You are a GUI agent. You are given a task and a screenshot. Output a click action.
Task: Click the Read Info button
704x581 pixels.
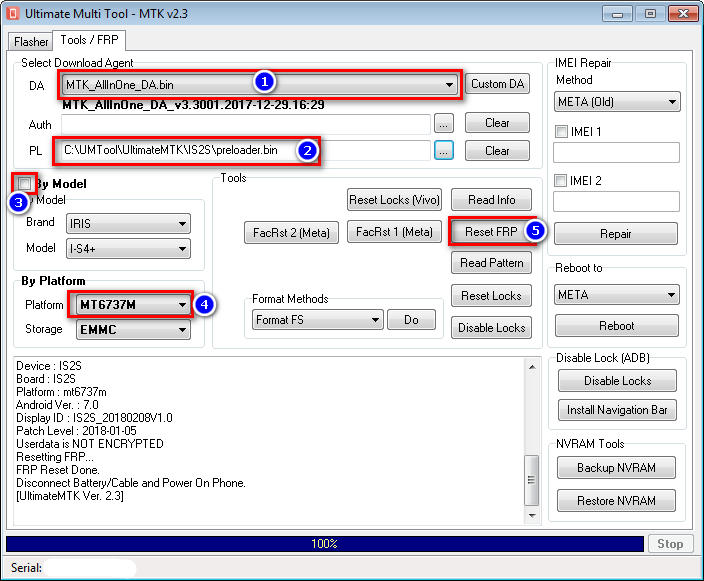point(491,200)
